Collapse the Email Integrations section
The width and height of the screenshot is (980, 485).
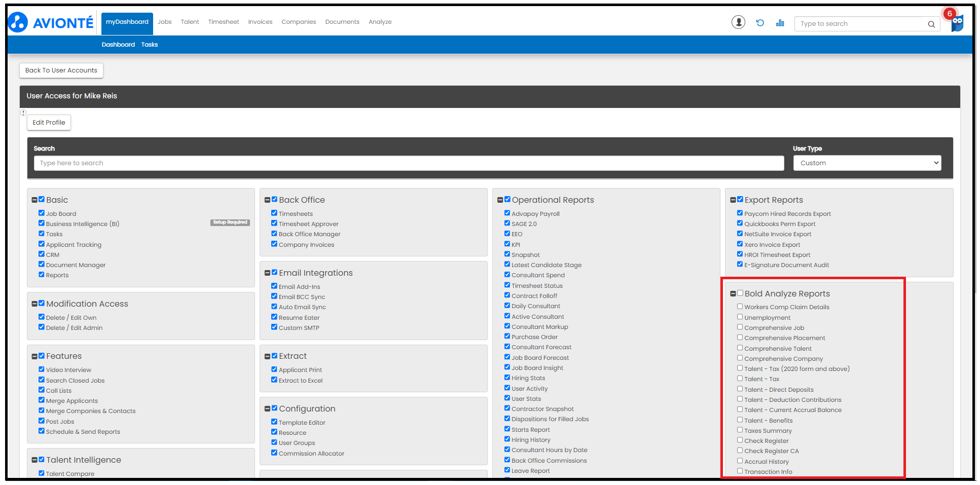point(267,273)
